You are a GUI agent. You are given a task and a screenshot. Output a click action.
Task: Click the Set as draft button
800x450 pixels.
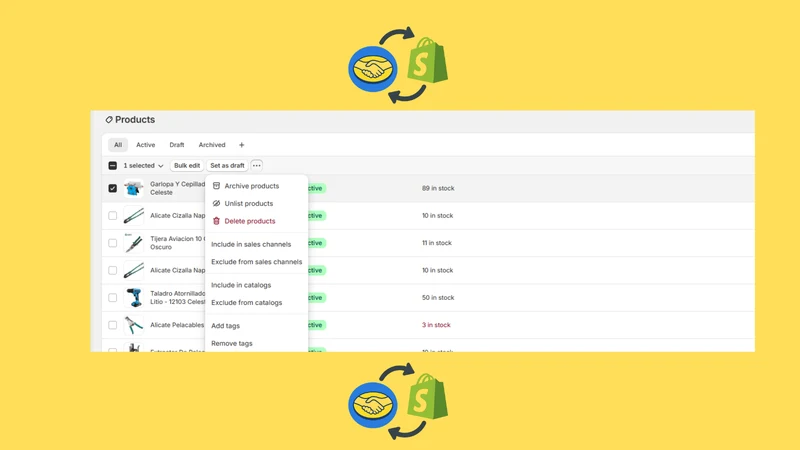coord(227,165)
